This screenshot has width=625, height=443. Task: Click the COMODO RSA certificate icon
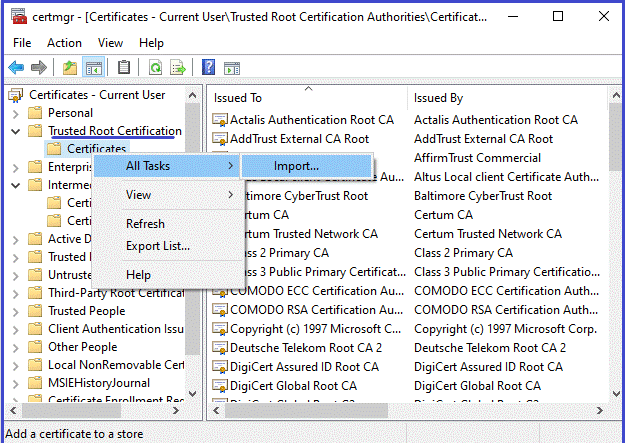coord(220,310)
